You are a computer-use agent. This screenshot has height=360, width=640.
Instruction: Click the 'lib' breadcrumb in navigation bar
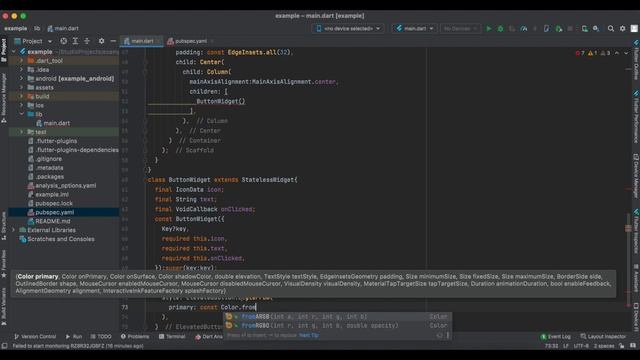[37, 29]
